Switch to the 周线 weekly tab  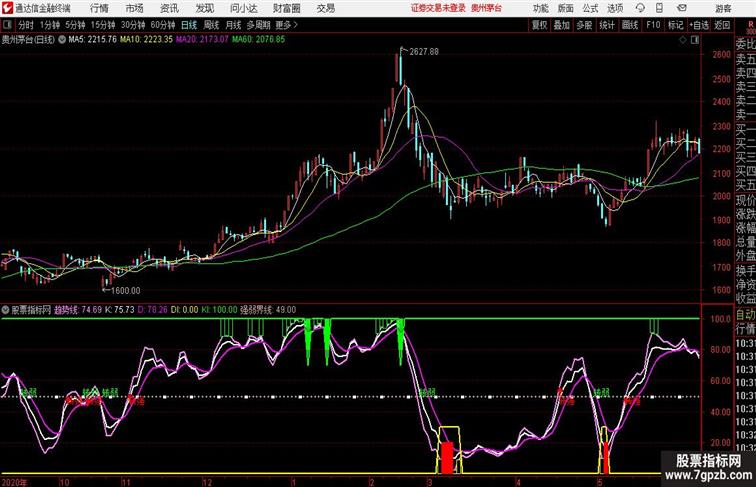[211, 25]
